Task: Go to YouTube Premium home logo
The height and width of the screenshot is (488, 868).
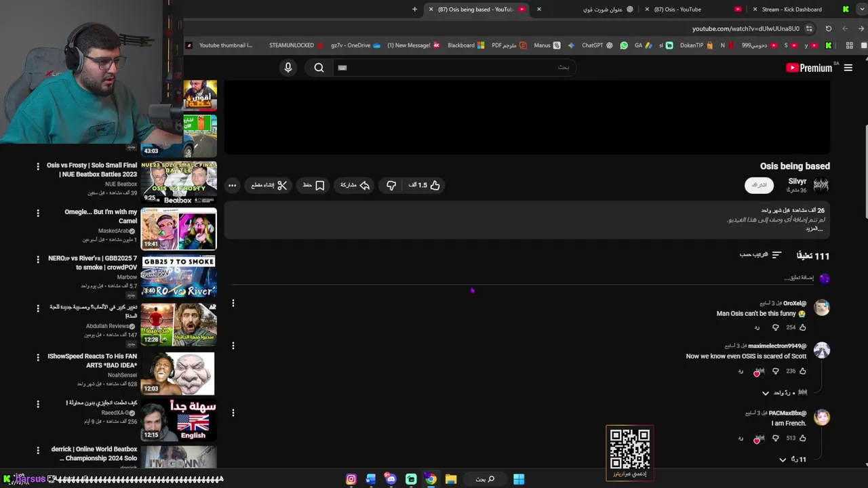Action: 809,68
